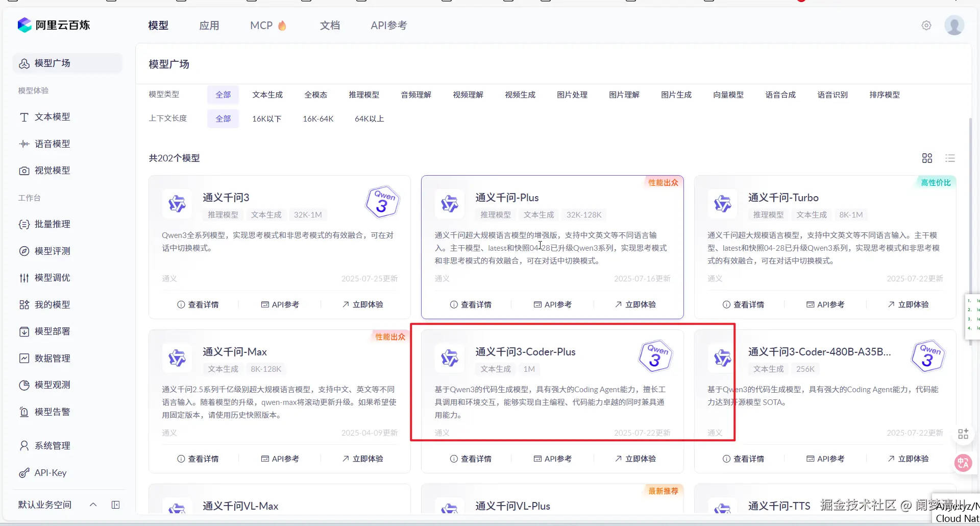Click the 模型部署 icon

pyautogui.click(x=24, y=331)
